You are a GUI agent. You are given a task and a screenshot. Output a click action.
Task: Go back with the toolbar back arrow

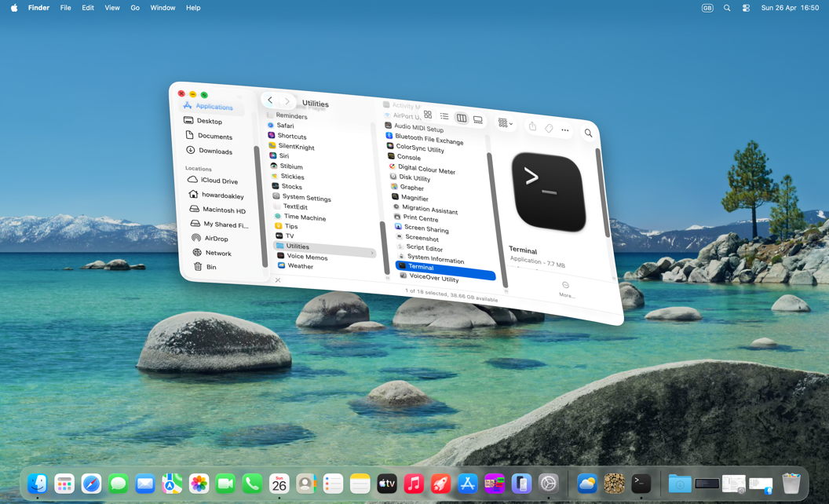pos(270,100)
